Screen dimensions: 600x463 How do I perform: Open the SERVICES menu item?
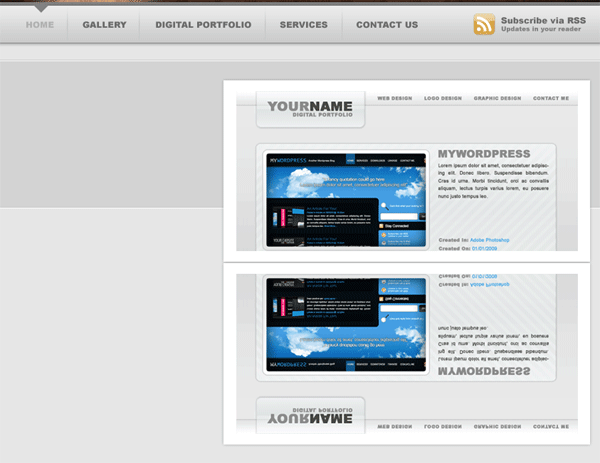point(303,25)
